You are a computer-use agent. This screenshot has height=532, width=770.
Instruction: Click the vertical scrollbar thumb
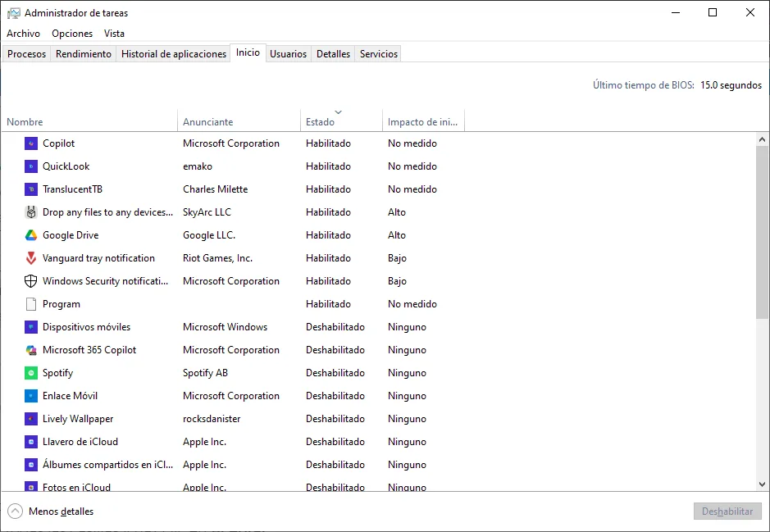[x=762, y=232]
